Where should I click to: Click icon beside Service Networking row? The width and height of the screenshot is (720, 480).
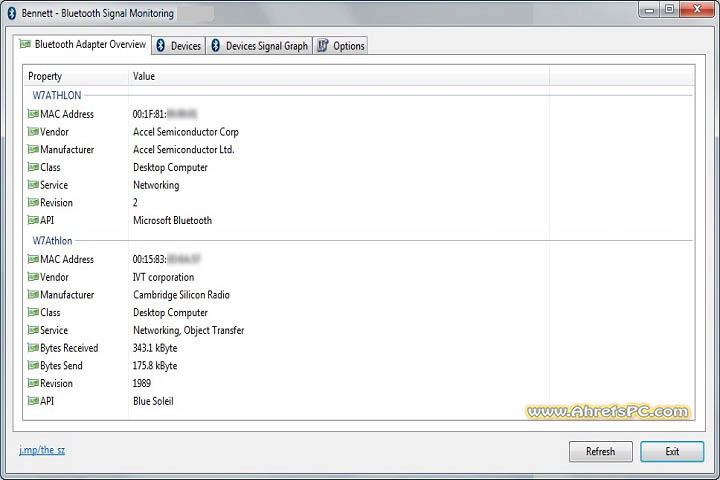[33, 185]
